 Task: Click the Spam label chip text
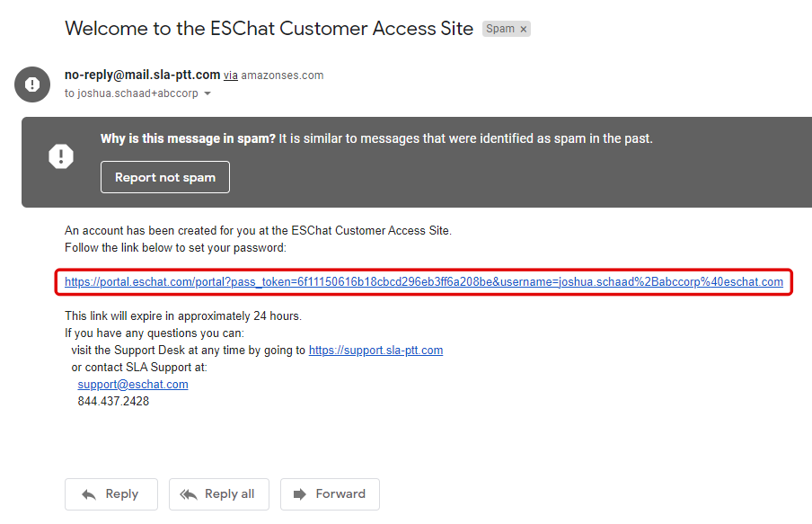click(x=500, y=29)
